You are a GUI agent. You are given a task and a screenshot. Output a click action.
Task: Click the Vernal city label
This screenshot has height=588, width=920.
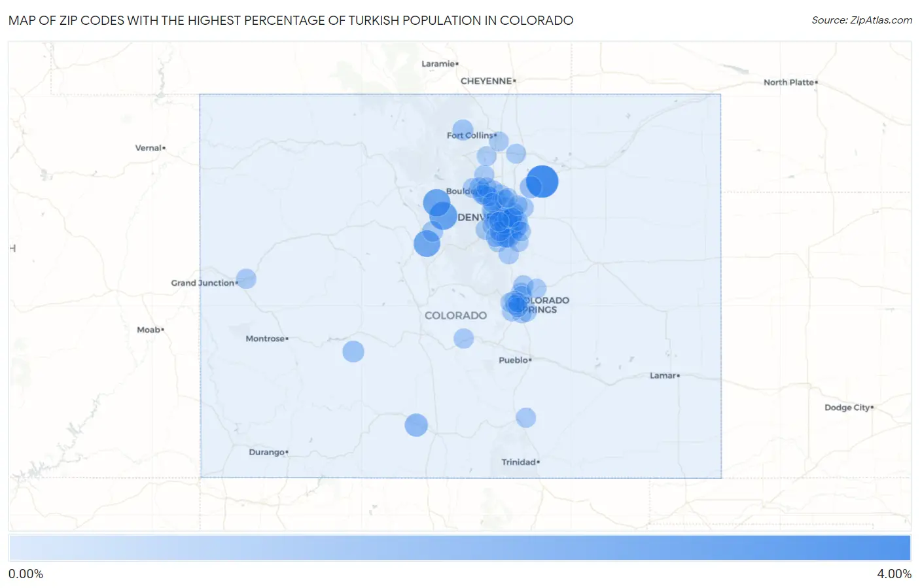(x=150, y=148)
